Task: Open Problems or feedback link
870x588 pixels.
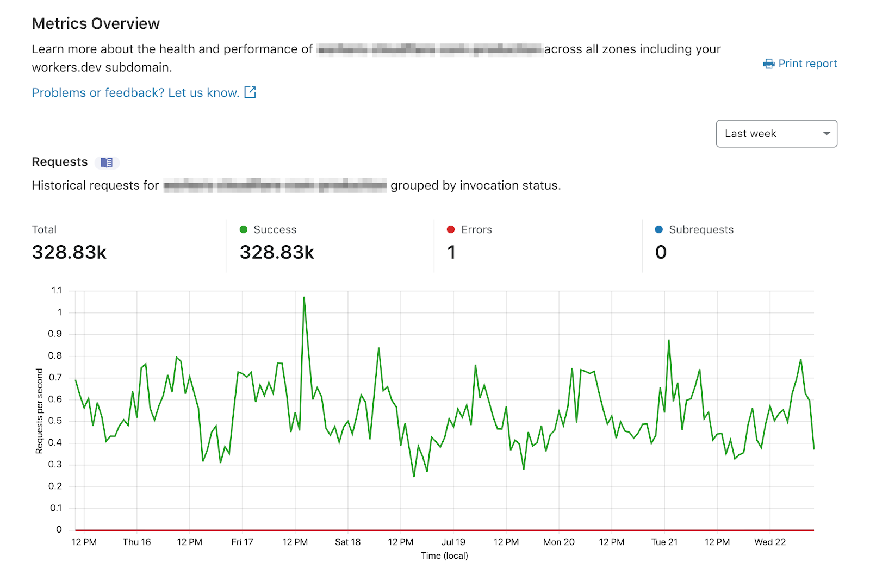Action: point(135,93)
